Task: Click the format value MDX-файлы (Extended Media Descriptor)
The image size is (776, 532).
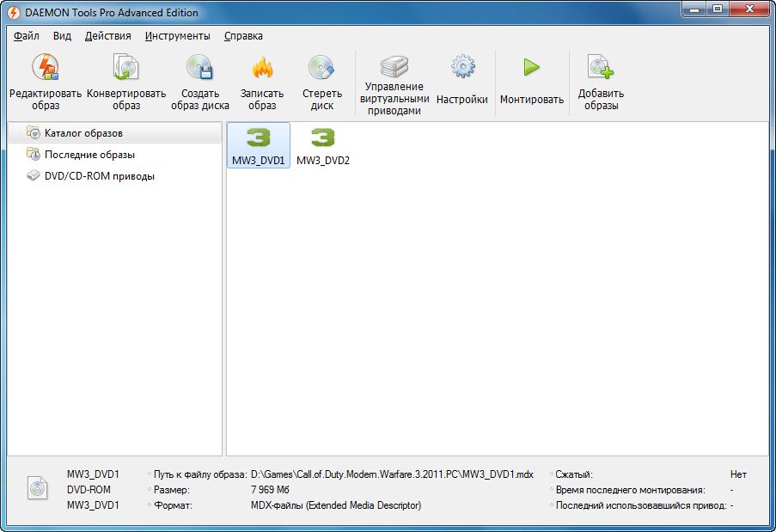Action: click(x=336, y=505)
